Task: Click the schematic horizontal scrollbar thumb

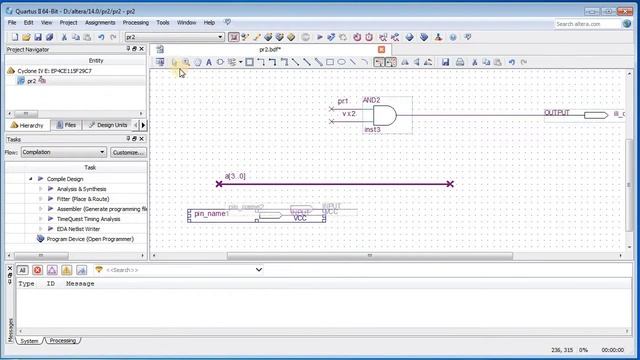Action: (x=370, y=256)
